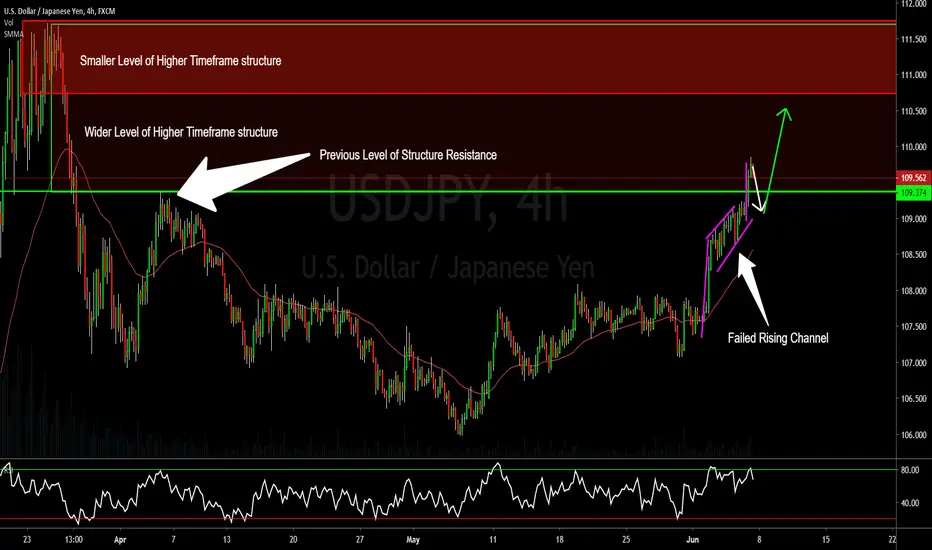
Task: Click the May label on time axis
Action: tap(413, 540)
